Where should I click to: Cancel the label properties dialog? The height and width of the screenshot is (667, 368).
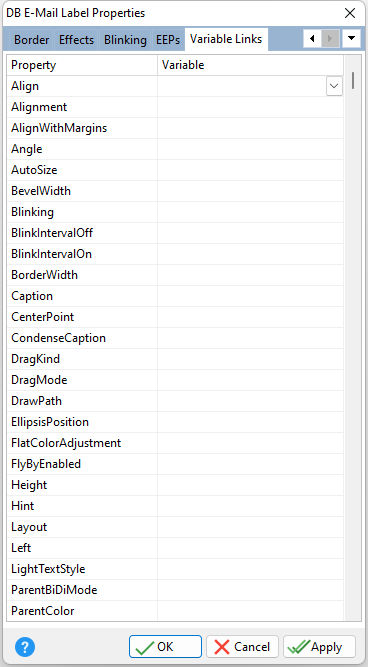point(242,647)
